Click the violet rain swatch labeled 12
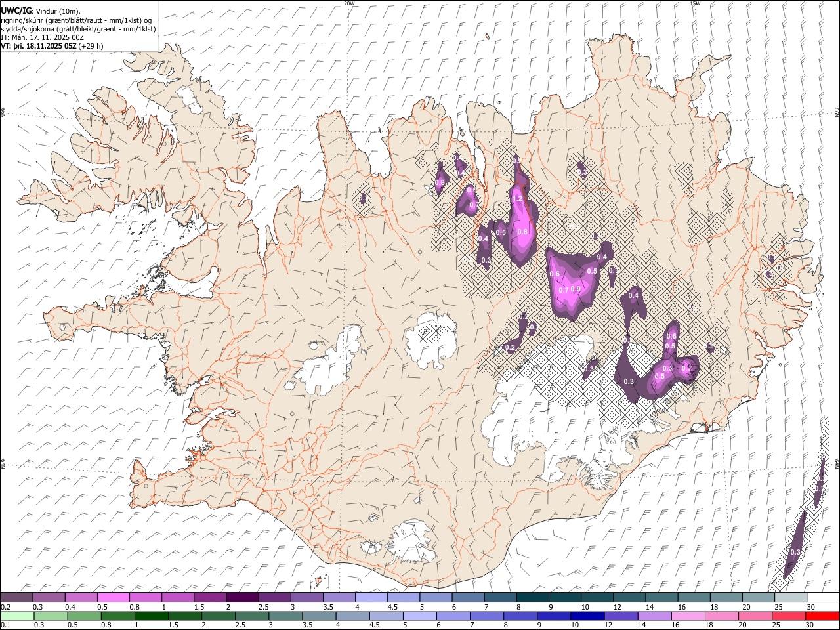The image size is (840, 630). [620, 616]
